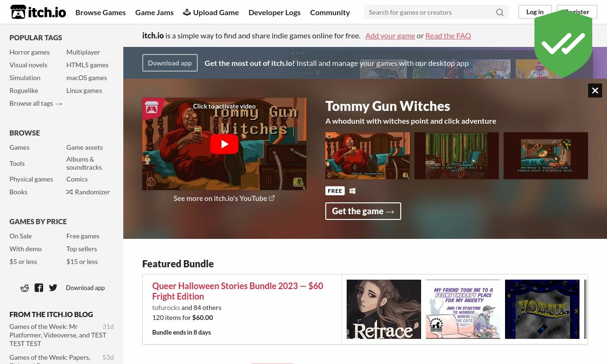Screen dimensions: 607x364
Task: Focus the search games or creators field
Action: click(x=429, y=12)
